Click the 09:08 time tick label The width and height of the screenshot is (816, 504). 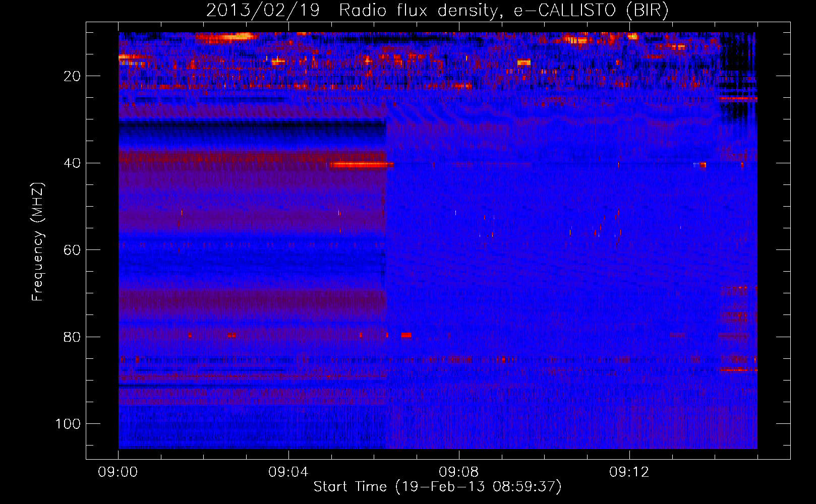click(x=459, y=472)
